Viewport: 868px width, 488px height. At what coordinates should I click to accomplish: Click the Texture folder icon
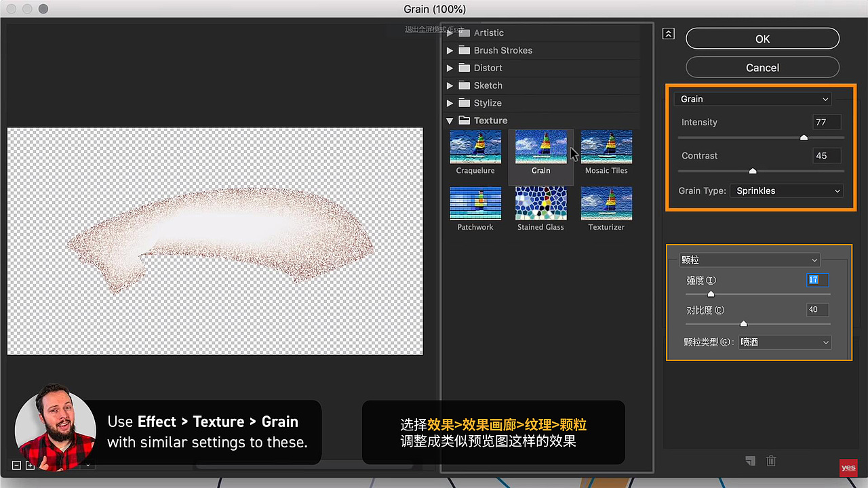[x=465, y=121]
